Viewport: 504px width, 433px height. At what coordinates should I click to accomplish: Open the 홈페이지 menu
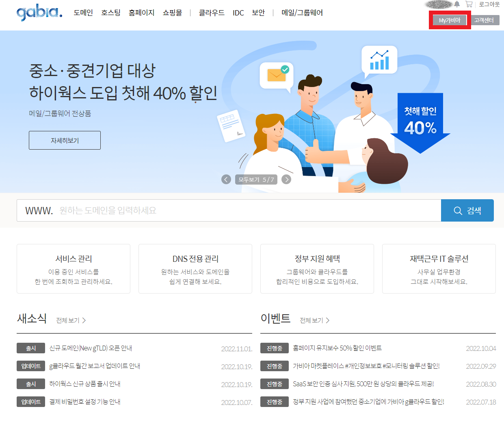[x=142, y=13]
